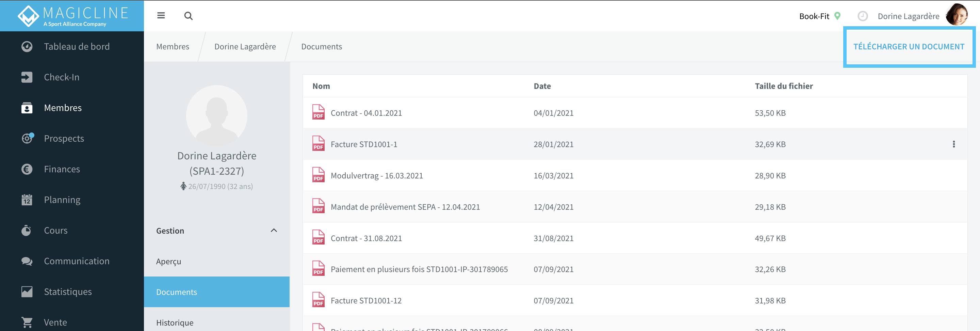Open document Facture STD1001-12
The width and height of the screenshot is (980, 331).
[366, 301]
